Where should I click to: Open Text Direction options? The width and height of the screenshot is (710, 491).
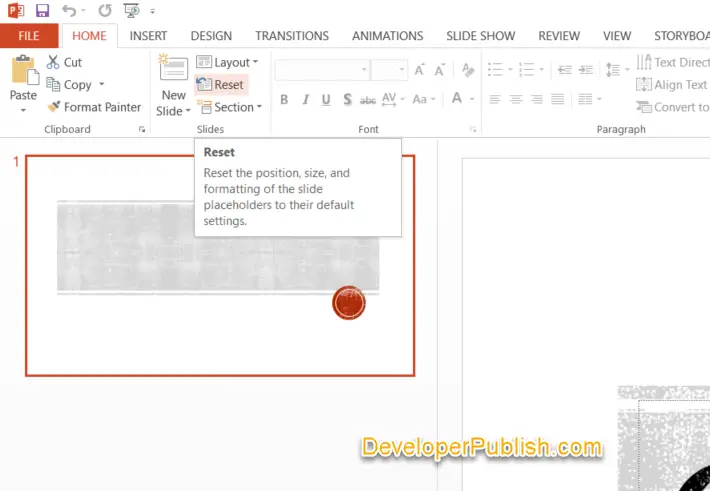click(x=673, y=62)
